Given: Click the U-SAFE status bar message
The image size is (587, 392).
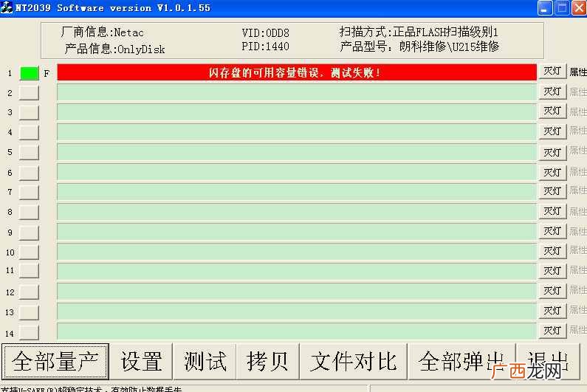Looking at the screenshot, I should 92,389.
